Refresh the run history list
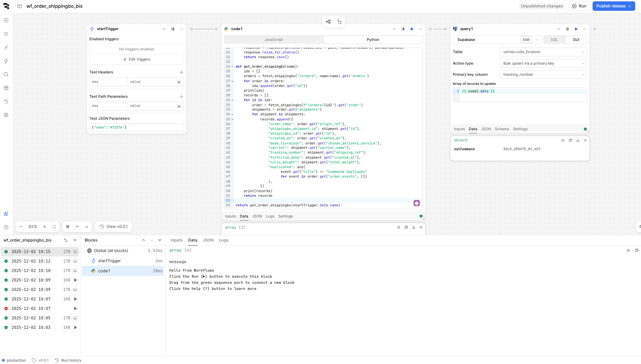Screen dimensions: 641x364 pyautogui.click(x=66, y=240)
